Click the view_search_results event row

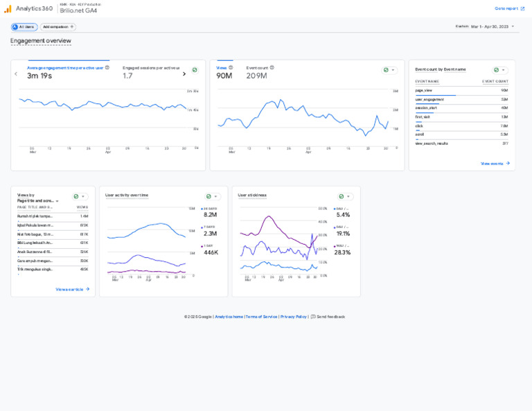pyautogui.click(x=461, y=143)
